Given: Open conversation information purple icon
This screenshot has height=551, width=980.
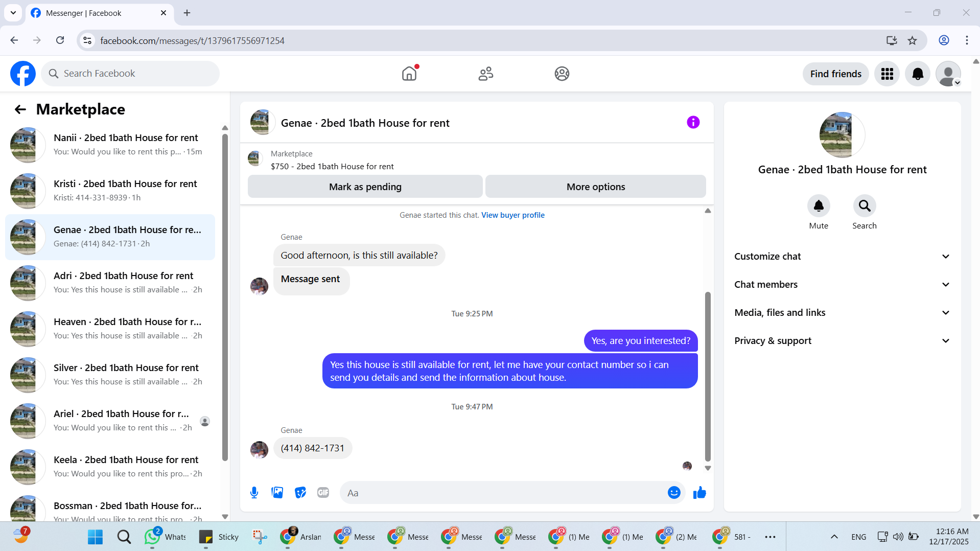Looking at the screenshot, I should pyautogui.click(x=693, y=122).
